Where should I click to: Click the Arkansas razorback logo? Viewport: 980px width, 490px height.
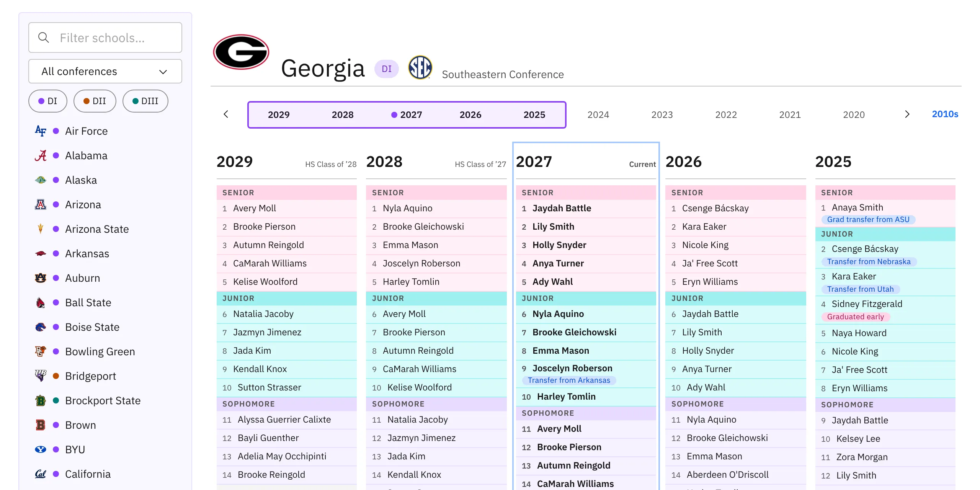click(41, 253)
